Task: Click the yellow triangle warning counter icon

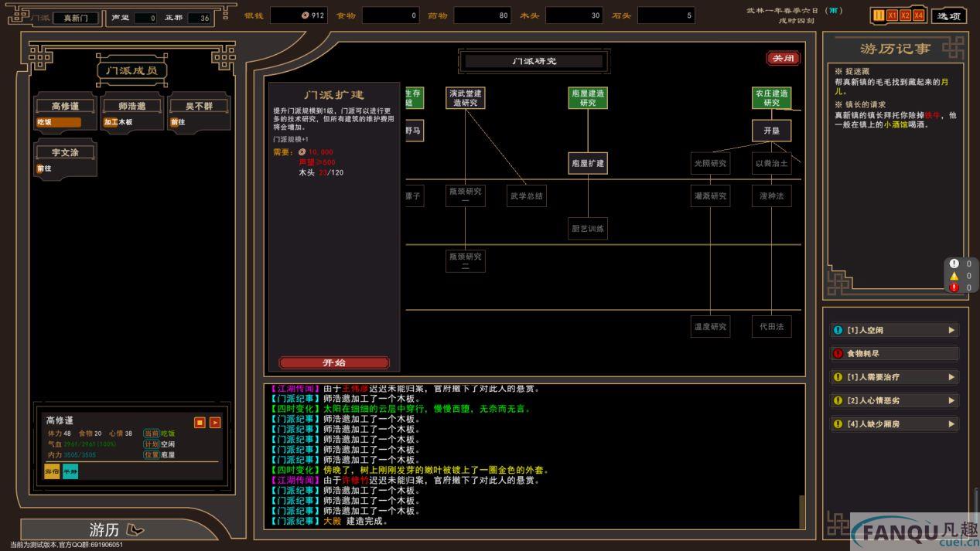Action: click(954, 275)
